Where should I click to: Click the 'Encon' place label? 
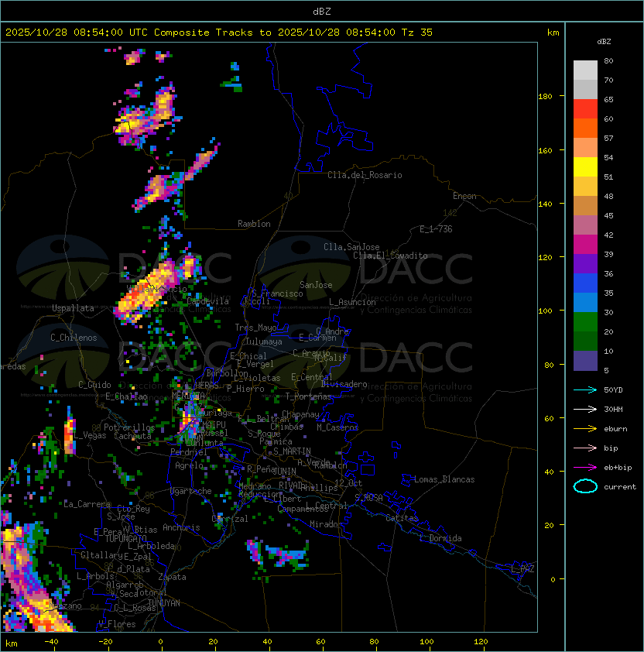464,196
